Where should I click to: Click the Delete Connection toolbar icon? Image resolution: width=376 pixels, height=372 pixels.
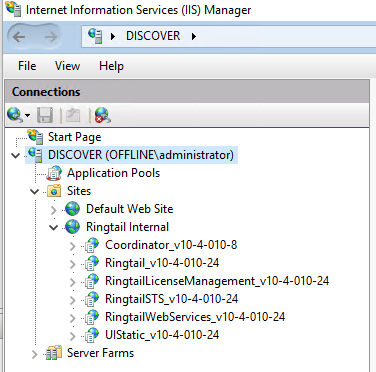(102, 115)
